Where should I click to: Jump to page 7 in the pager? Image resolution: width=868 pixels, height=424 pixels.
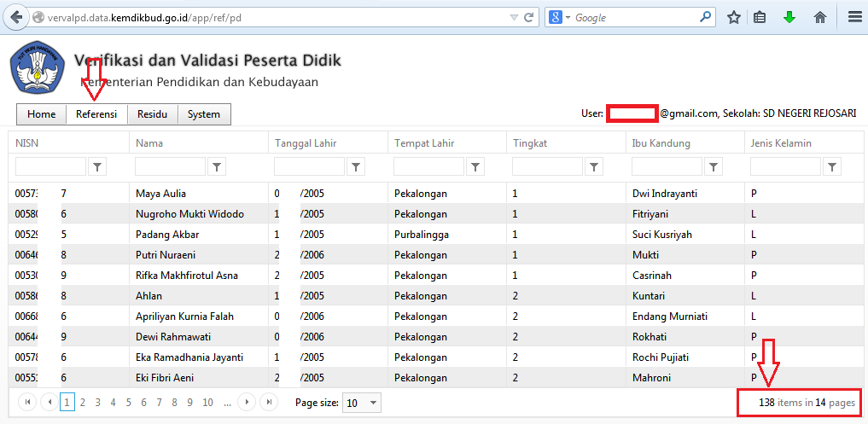point(159,403)
